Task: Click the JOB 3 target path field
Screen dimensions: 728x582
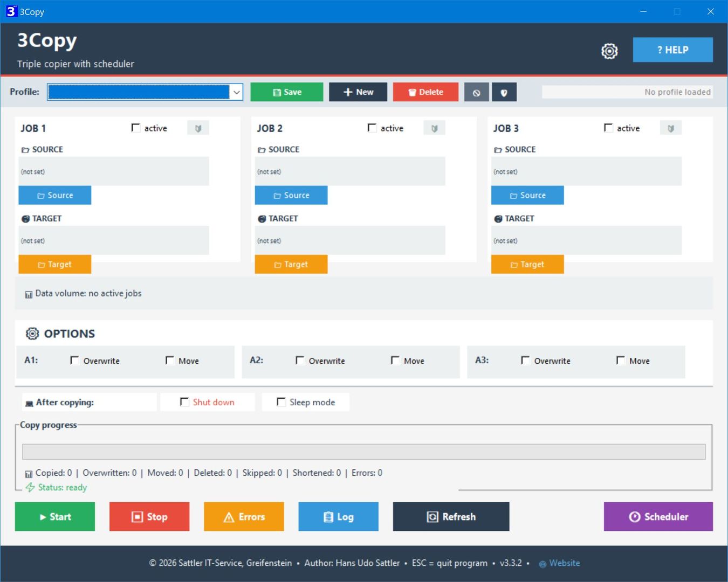Action: 586,240
